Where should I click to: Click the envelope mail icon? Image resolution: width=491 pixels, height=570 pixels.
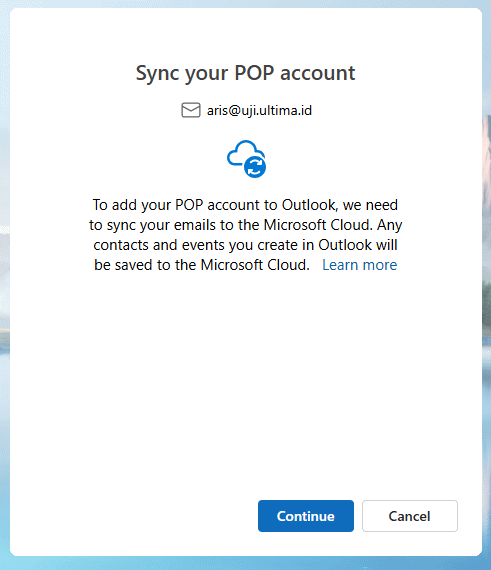(191, 110)
